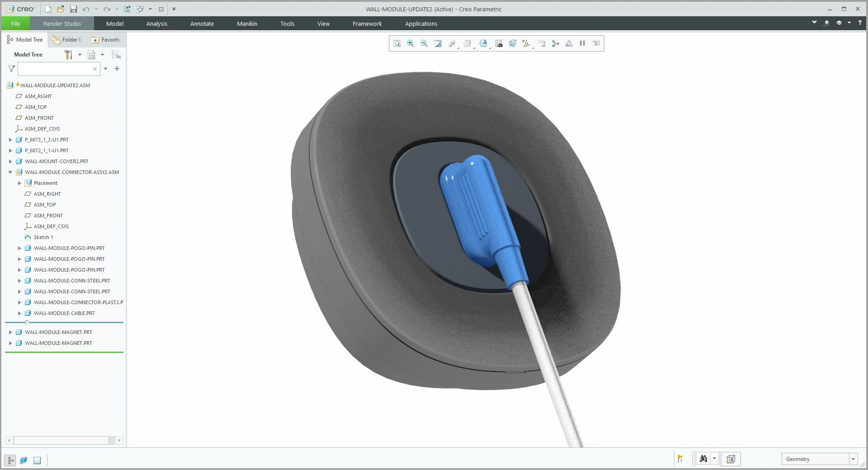This screenshot has height=470, width=868.
Task: Switch to the Render Studio tab
Action: pyautogui.click(x=62, y=23)
